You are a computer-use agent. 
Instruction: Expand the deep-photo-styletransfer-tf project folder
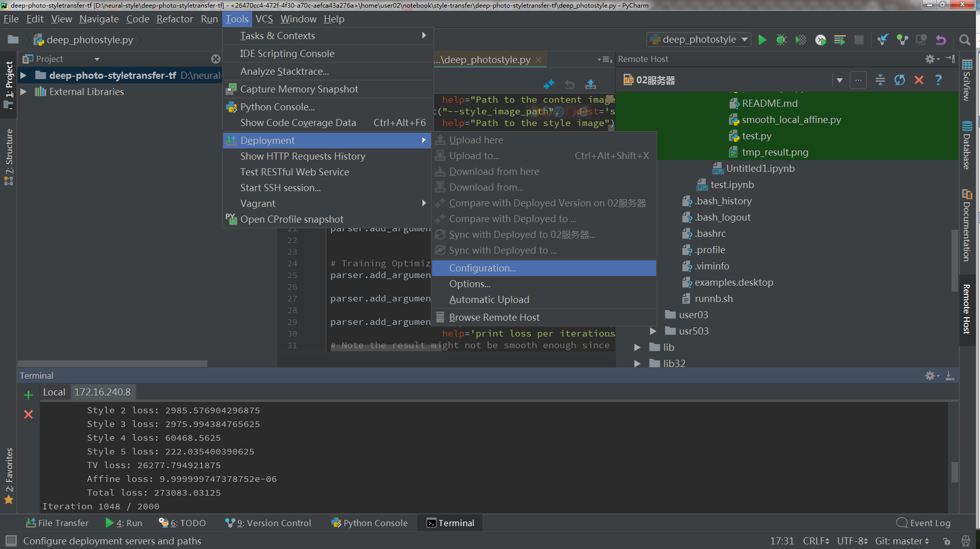pyautogui.click(x=23, y=75)
